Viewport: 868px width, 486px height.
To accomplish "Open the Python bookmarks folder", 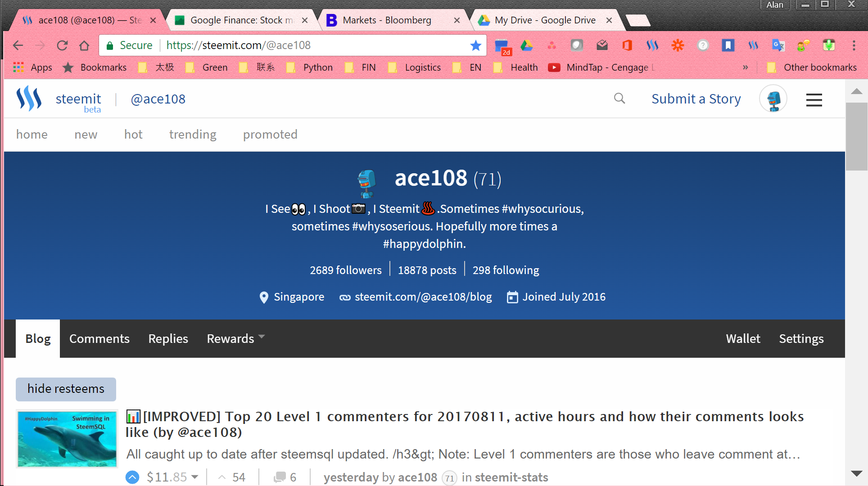I will point(310,67).
